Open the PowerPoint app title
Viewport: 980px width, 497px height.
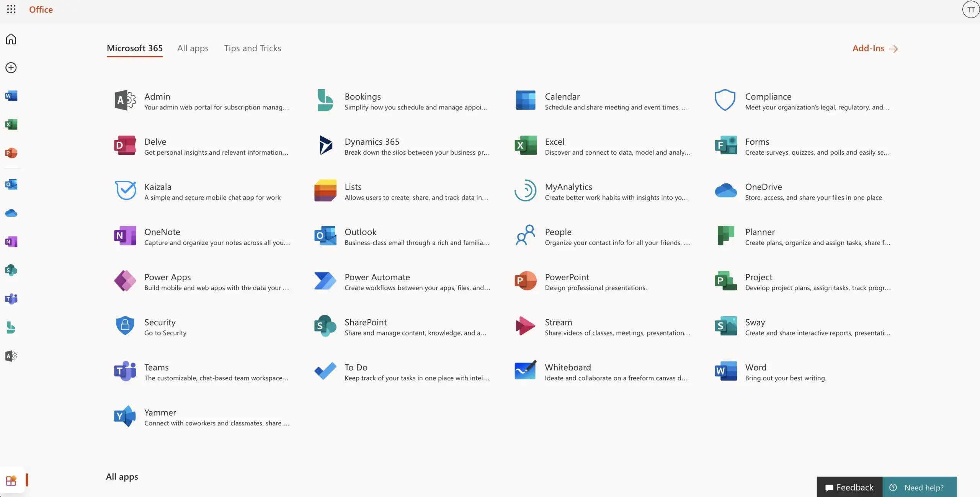(x=567, y=277)
